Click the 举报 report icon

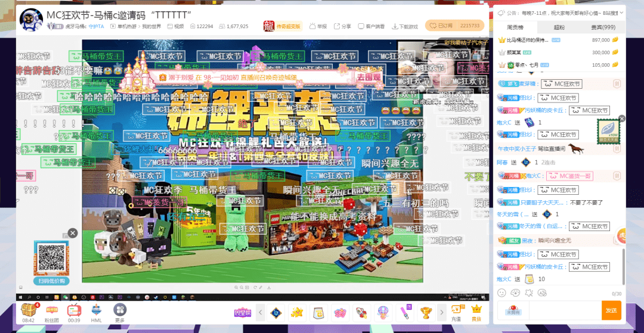pyautogui.click(x=318, y=26)
